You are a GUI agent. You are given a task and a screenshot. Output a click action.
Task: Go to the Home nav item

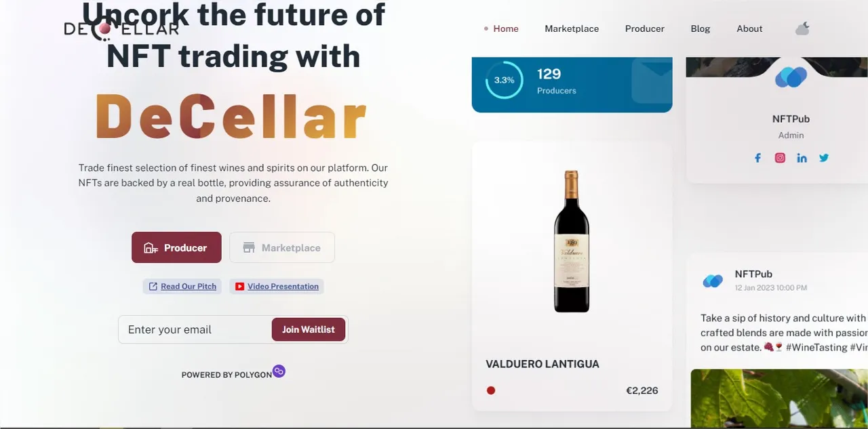tap(505, 28)
